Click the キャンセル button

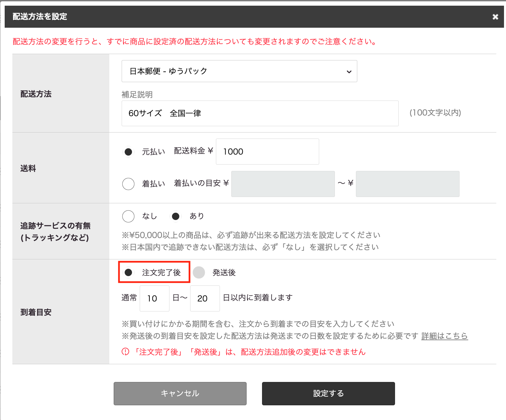click(x=180, y=394)
